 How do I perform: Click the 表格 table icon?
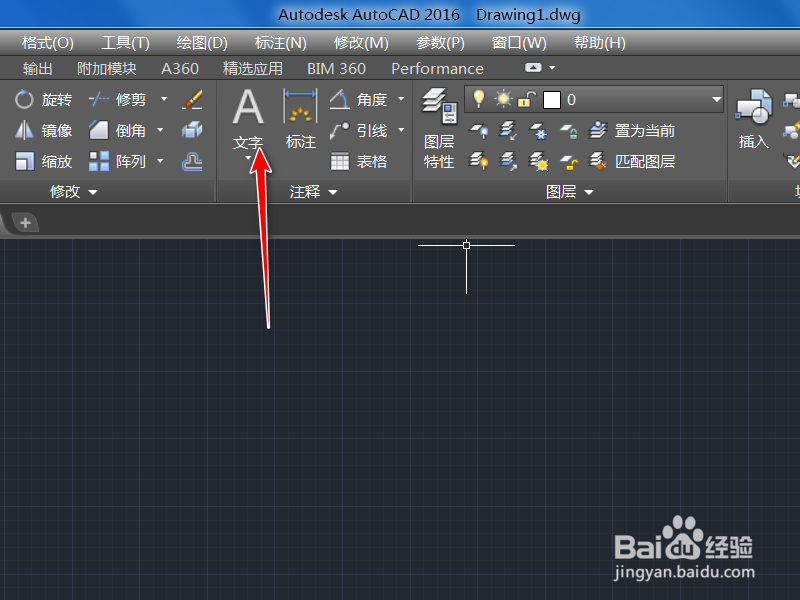coord(339,162)
